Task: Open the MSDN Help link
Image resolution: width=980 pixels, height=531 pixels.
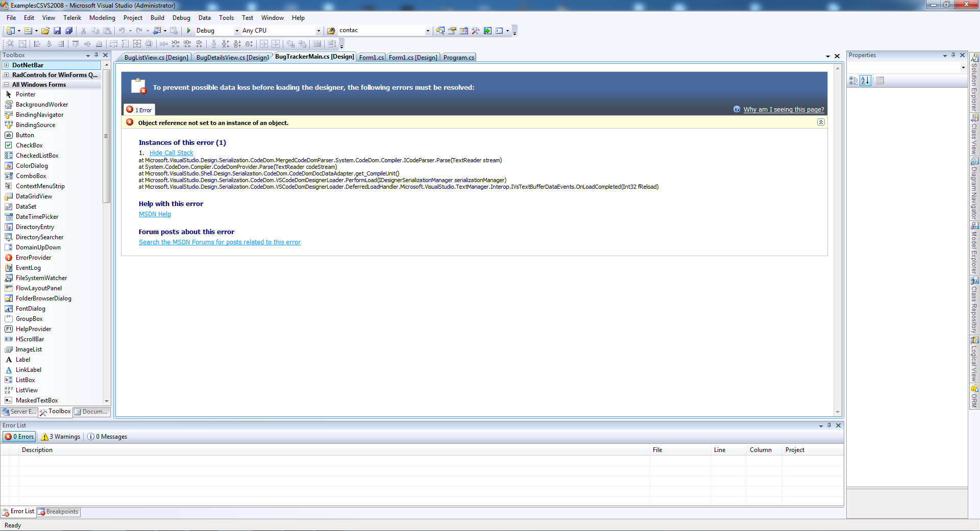Action: tap(155, 214)
